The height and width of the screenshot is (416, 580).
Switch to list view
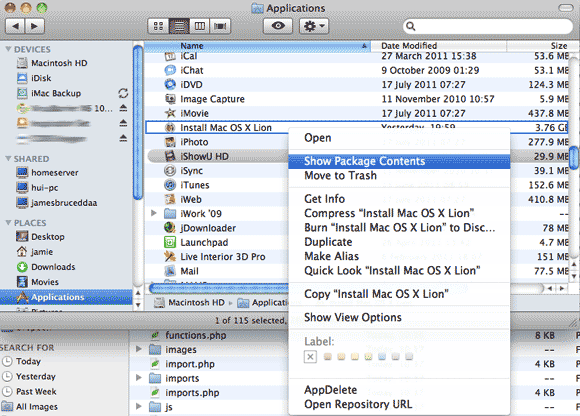tap(179, 26)
